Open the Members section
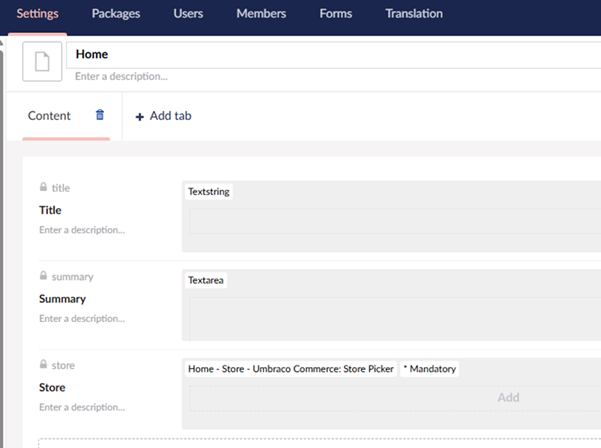Image resolution: width=601 pixels, height=448 pixels. tap(261, 14)
